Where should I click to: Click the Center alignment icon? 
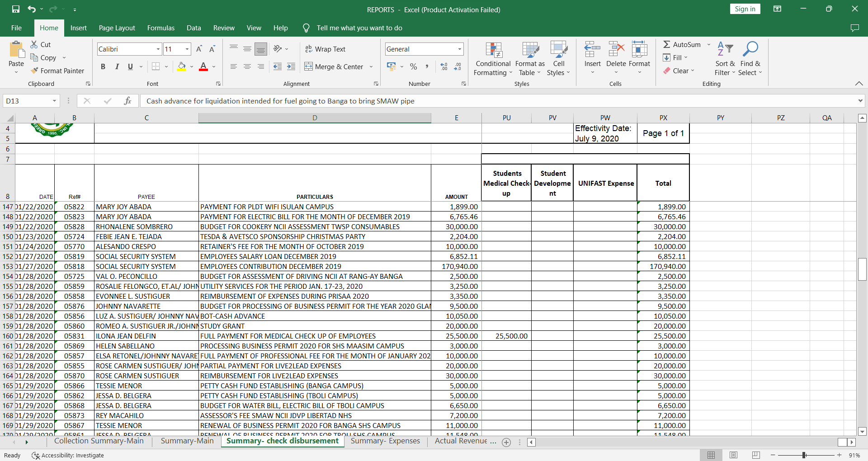click(x=247, y=66)
